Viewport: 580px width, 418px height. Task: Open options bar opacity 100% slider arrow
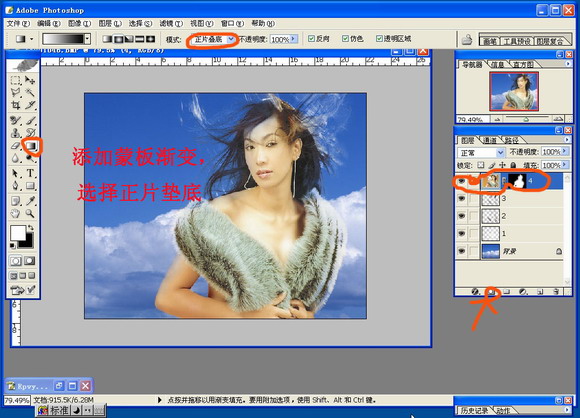point(294,38)
